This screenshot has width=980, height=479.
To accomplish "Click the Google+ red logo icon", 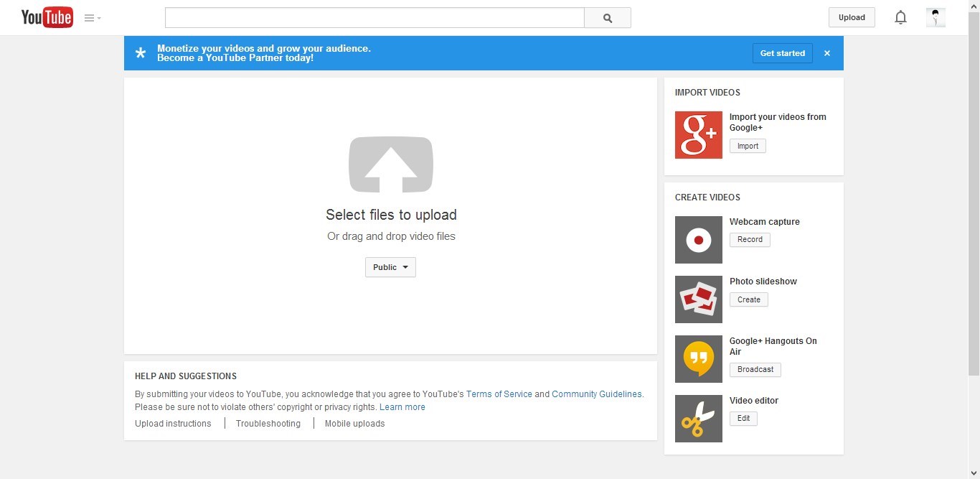I will (x=699, y=135).
